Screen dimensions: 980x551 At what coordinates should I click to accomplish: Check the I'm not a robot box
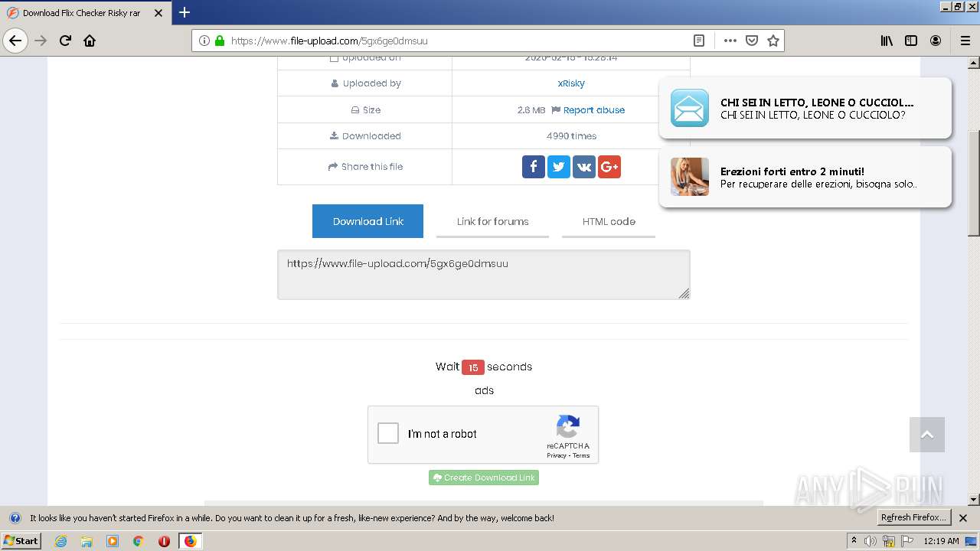pos(388,434)
